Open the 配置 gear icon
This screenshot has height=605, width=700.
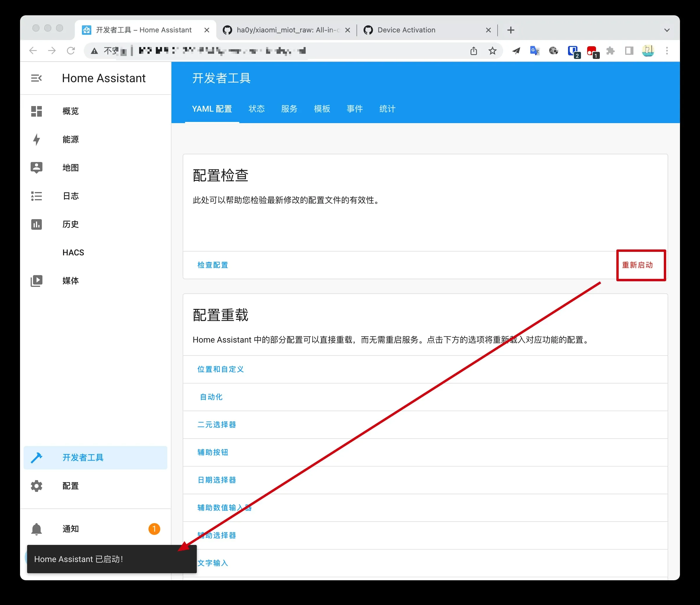pos(37,486)
